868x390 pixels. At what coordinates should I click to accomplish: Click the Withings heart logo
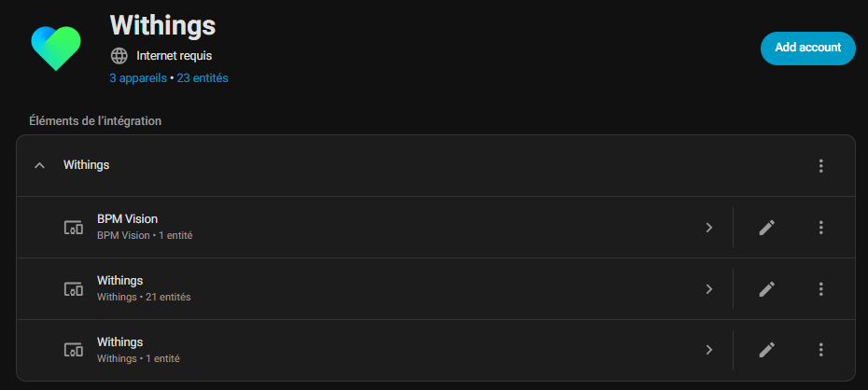[56, 47]
